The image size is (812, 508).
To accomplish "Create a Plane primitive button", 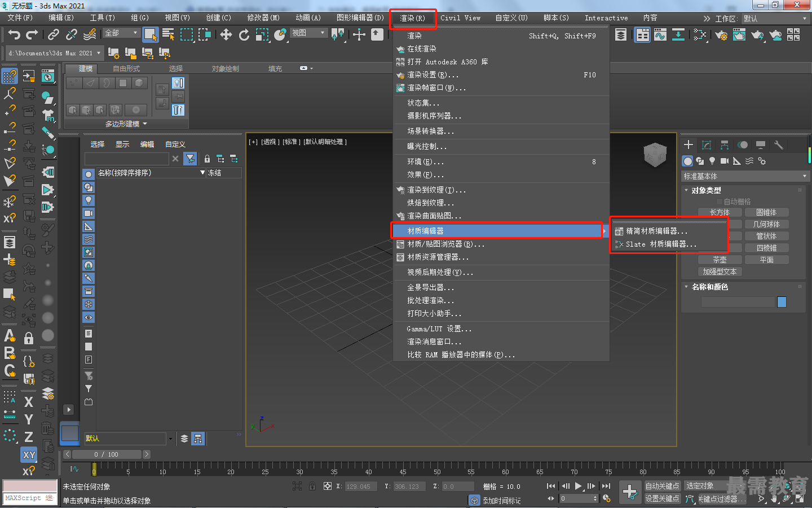I will click(x=766, y=260).
